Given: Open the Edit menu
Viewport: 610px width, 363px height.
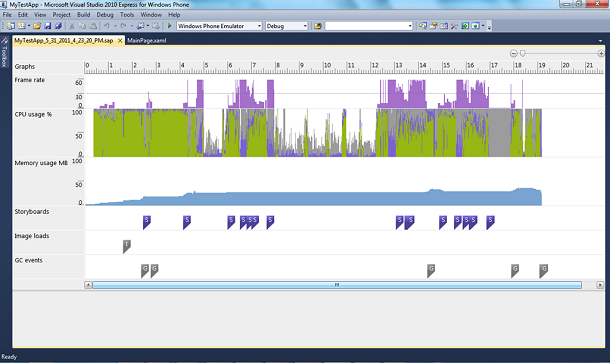Looking at the screenshot, I should 23,15.
